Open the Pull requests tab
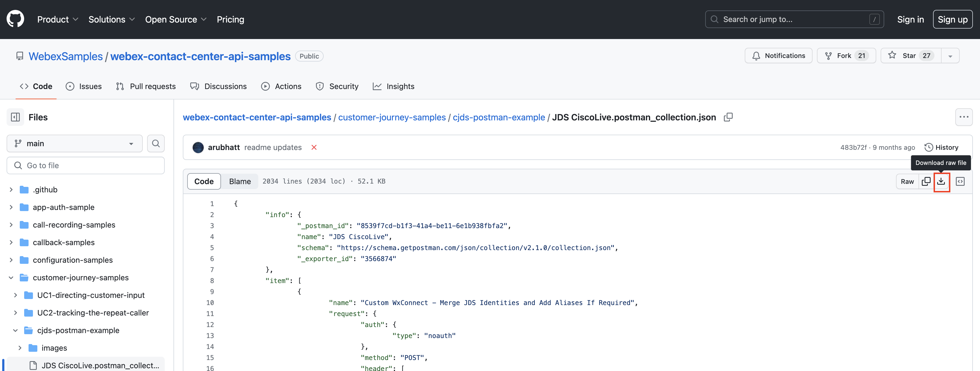Screen dimensions: 980x371 coord(146,87)
